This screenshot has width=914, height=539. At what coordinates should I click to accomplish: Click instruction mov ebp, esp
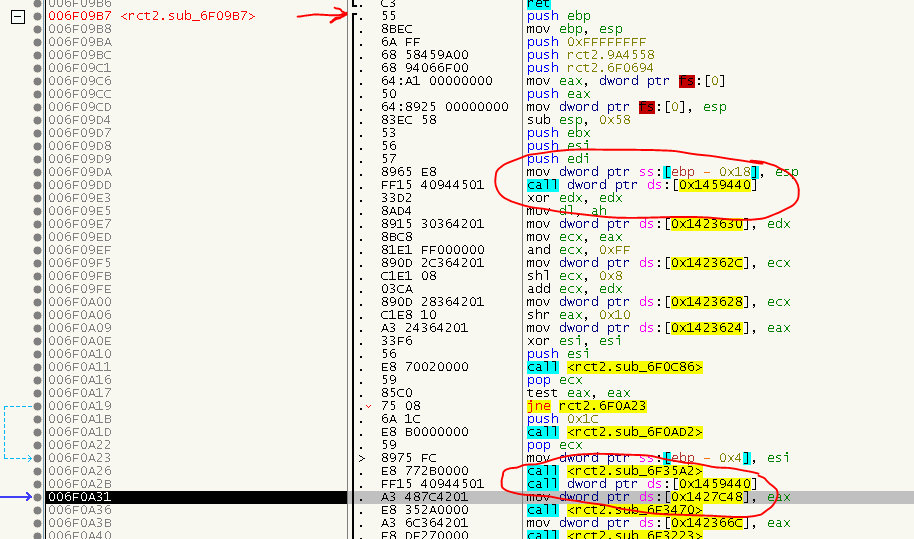[x=575, y=29]
